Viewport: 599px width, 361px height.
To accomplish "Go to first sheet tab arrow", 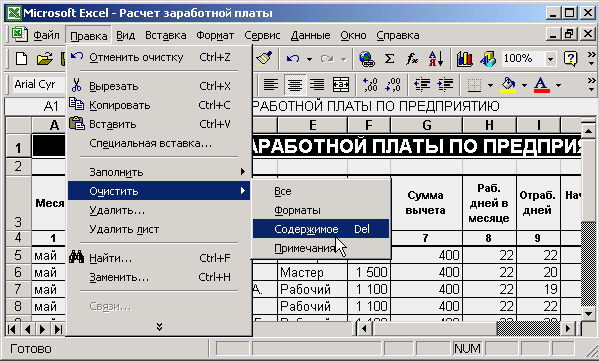I will click(x=12, y=329).
